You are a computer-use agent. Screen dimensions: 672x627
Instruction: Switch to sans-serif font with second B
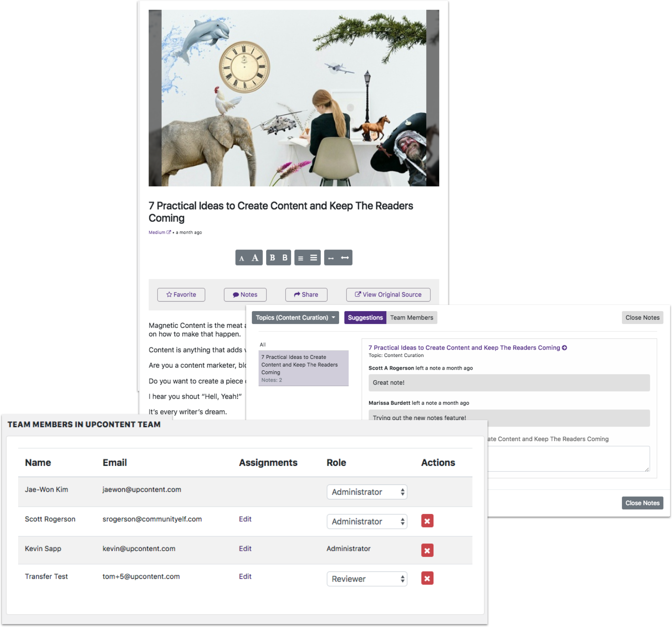tap(285, 258)
